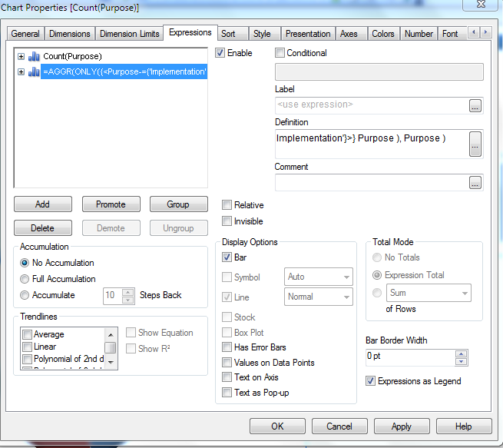Switch to the Dimensions tab

point(70,34)
